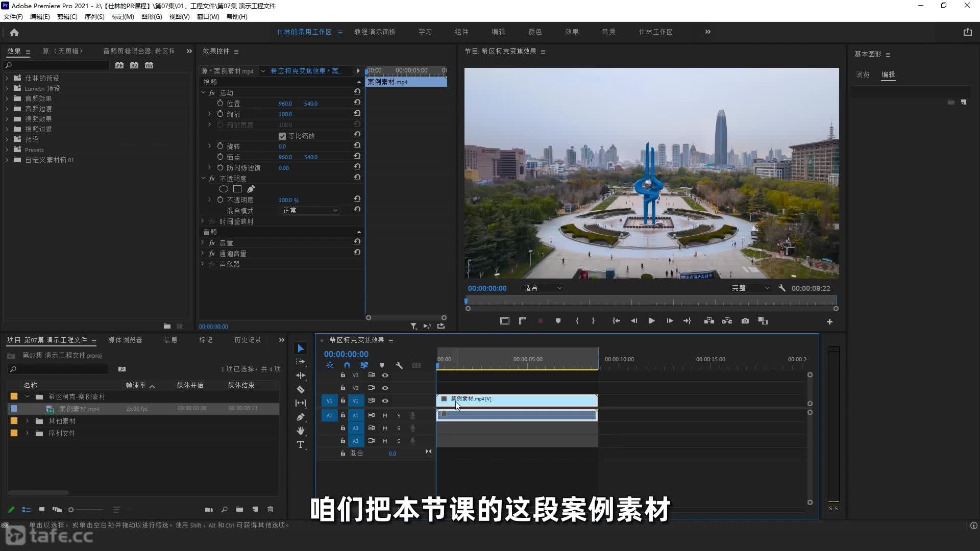
Task: Expand the Volume audio effect
Action: click(x=203, y=242)
